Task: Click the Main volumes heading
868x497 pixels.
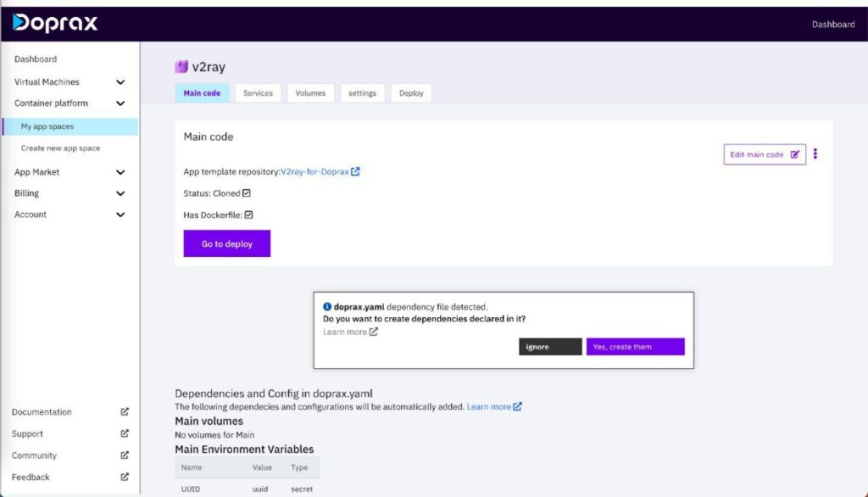Action: (x=209, y=421)
